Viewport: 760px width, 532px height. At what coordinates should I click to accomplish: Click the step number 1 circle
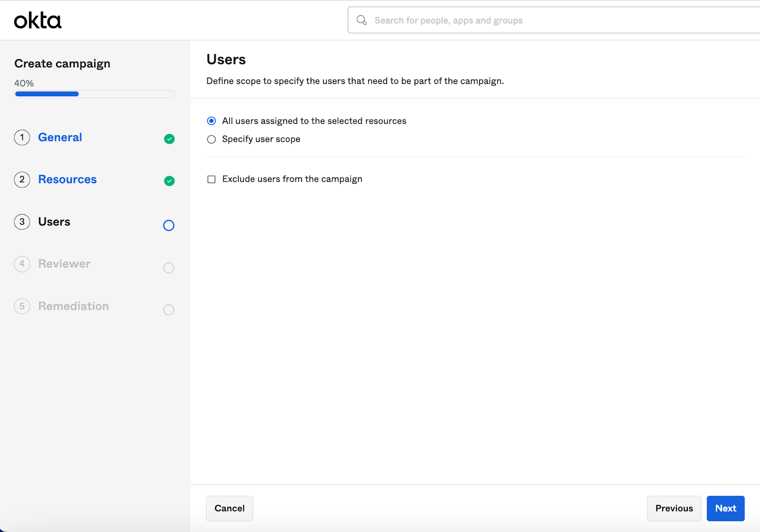(x=22, y=138)
